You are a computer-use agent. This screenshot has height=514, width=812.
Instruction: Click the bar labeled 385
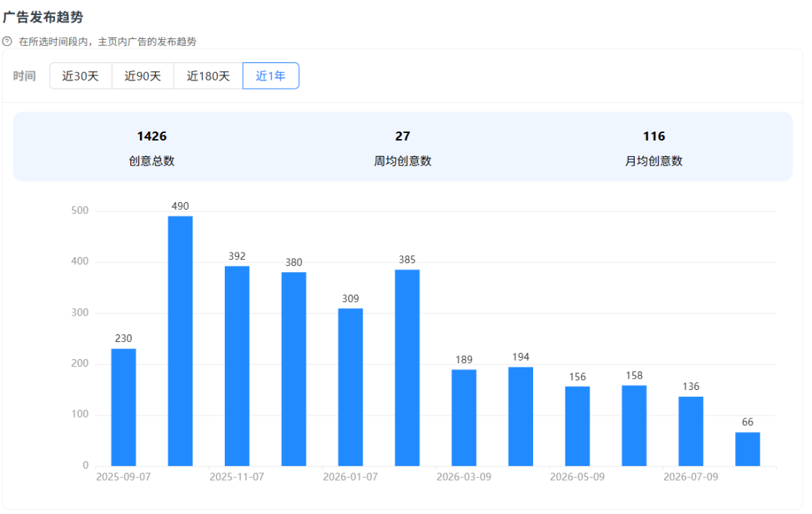[407, 368]
